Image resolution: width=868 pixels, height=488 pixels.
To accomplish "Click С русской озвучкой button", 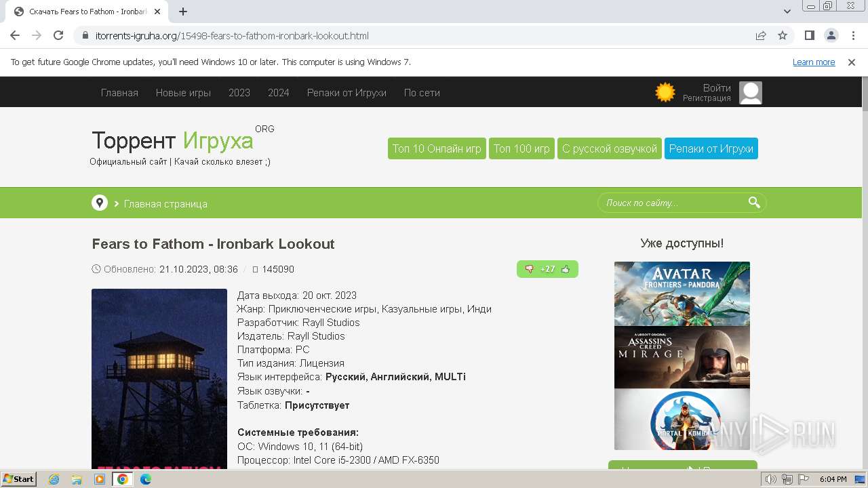I will [x=610, y=148].
